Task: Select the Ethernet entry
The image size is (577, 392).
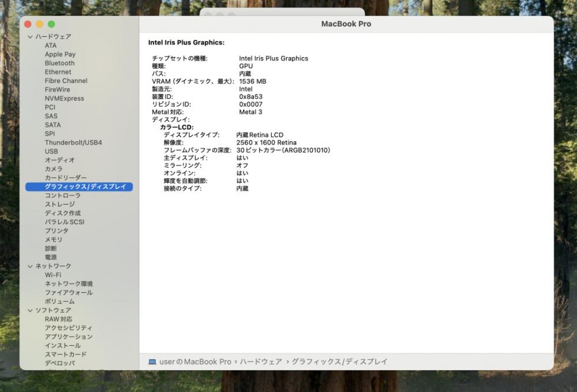Action: [x=58, y=72]
